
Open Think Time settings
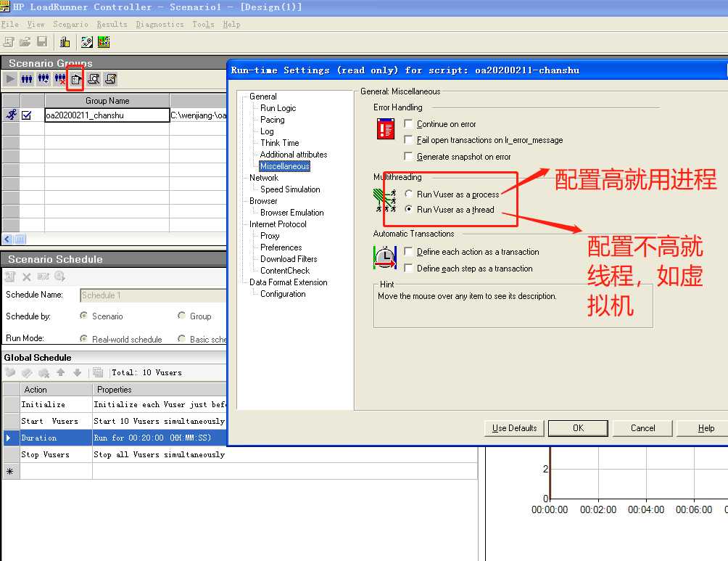tap(279, 143)
